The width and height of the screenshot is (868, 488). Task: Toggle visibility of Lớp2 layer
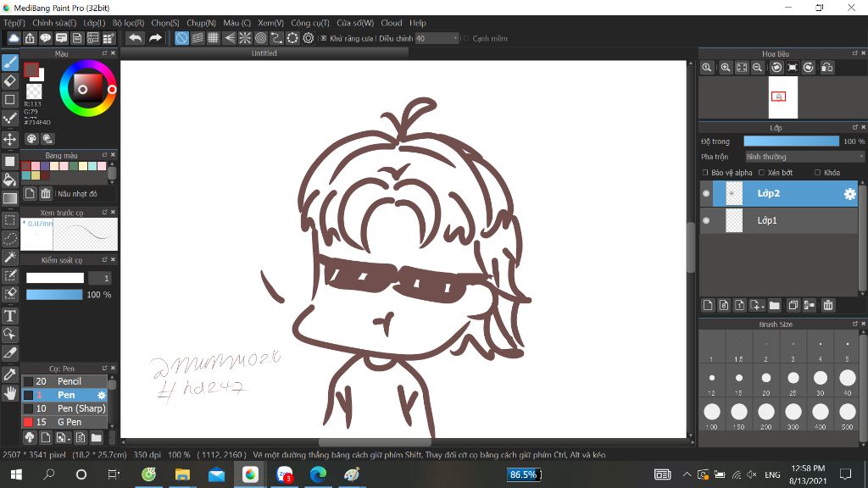click(706, 194)
